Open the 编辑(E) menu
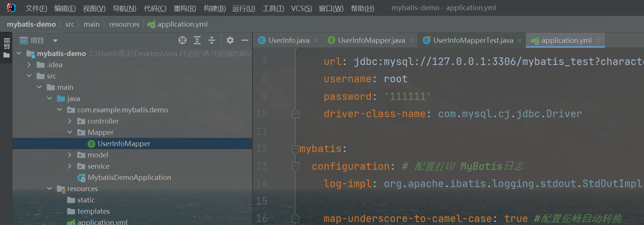 tap(65, 8)
